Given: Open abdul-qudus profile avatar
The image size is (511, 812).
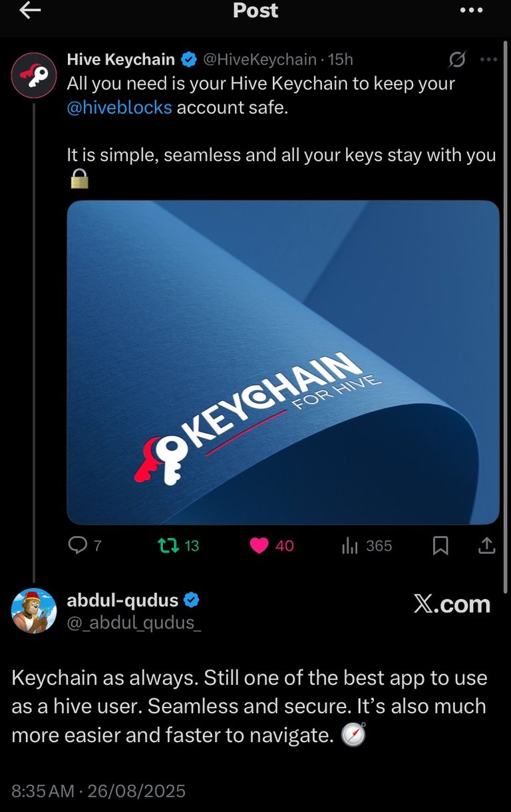Looking at the screenshot, I should coord(34,610).
